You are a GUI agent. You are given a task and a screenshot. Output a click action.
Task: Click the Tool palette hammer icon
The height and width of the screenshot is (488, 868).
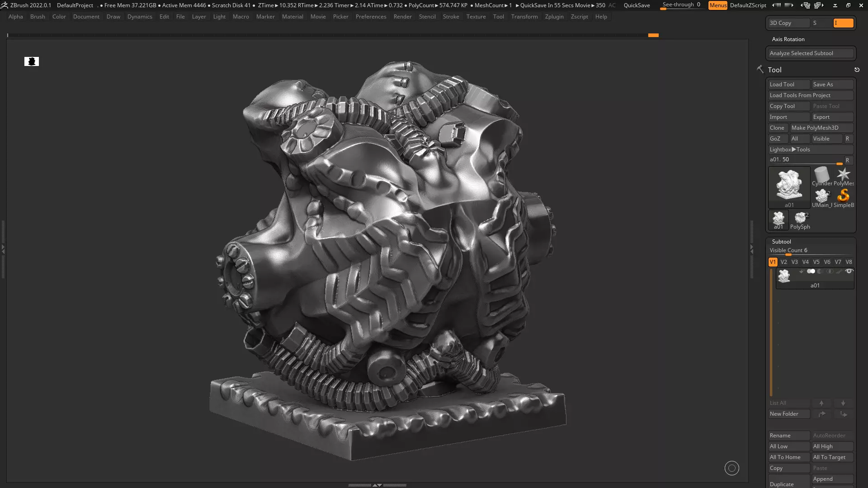pyautogui.click(x=760, y=69)
